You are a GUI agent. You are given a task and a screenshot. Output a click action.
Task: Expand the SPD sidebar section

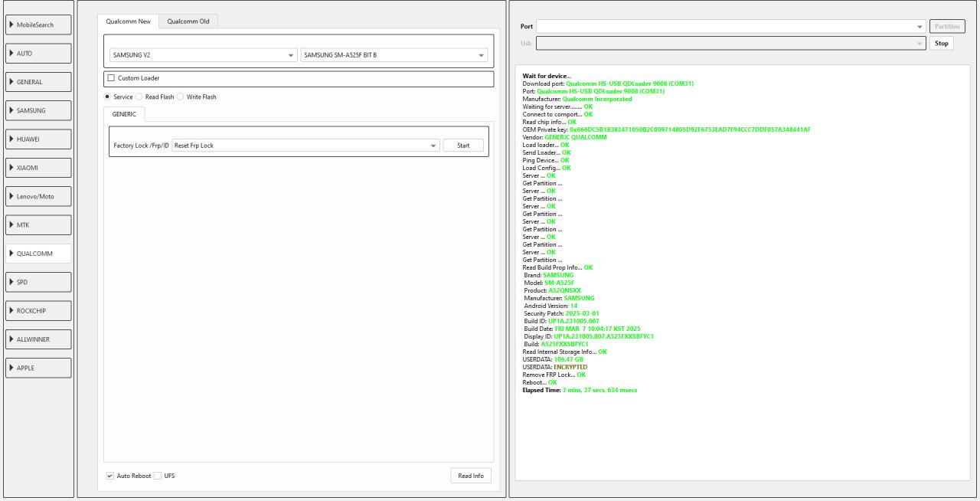tap(38, 282)
